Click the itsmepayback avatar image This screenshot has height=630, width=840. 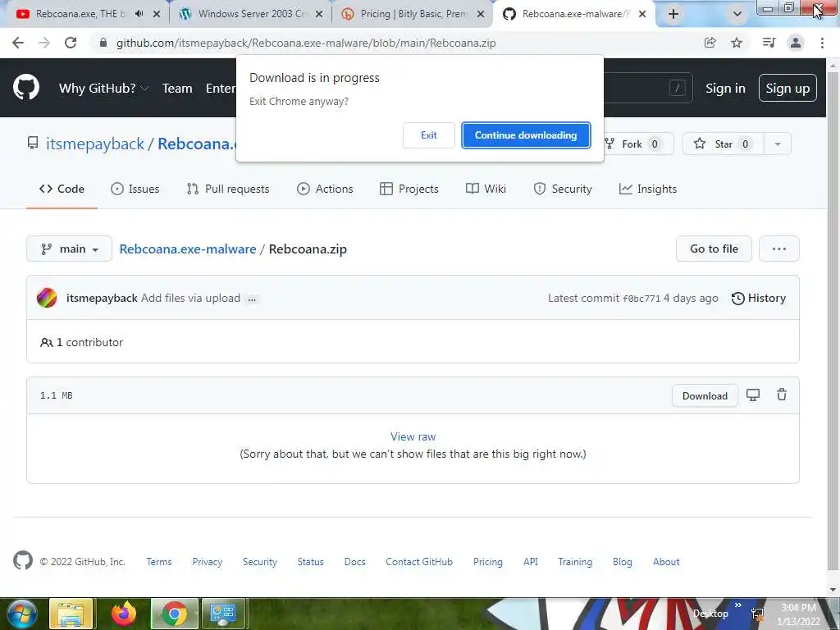47,298
